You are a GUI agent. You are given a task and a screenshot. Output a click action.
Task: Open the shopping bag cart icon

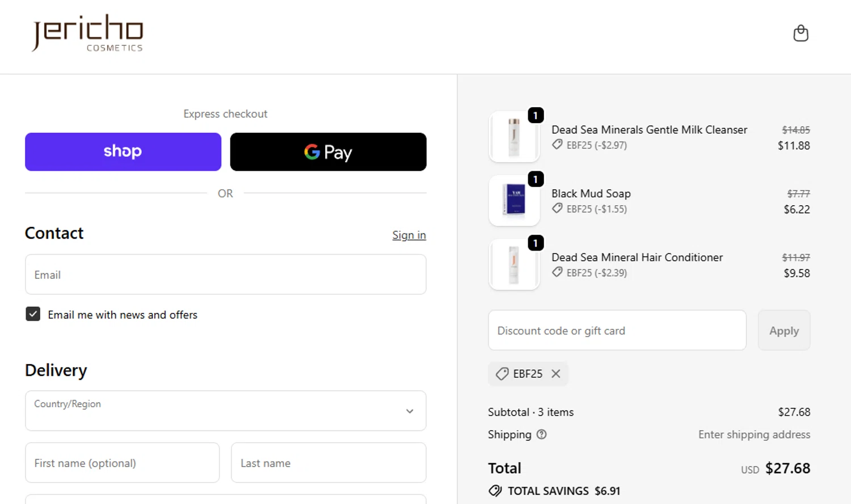[801, 33]
